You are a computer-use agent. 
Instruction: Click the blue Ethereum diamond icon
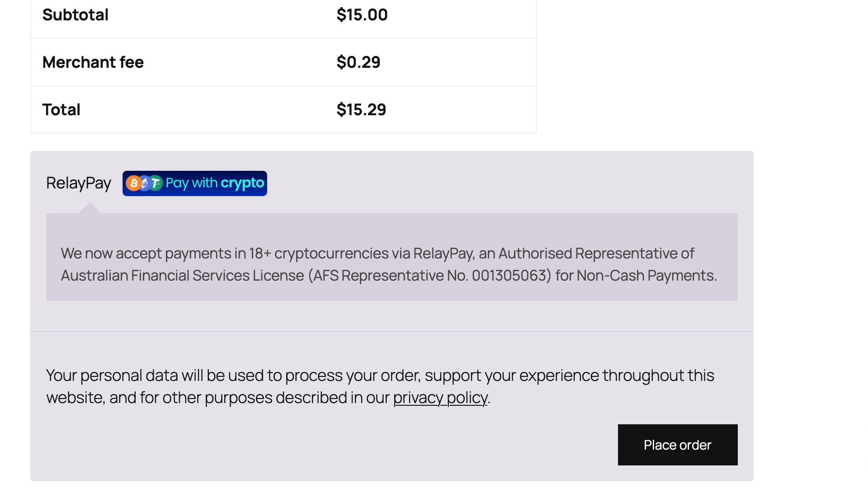point(145,183)
